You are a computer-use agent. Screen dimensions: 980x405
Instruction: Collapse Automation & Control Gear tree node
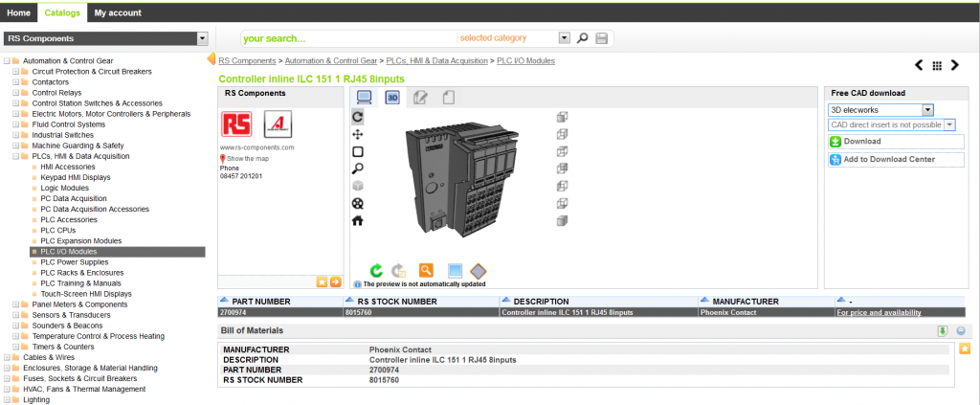7,61
